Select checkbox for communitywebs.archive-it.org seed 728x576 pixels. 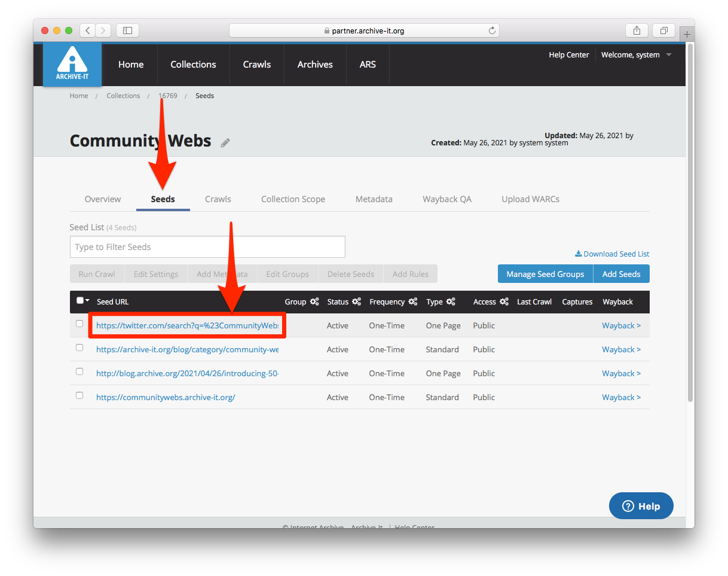[x=79, y=395]
